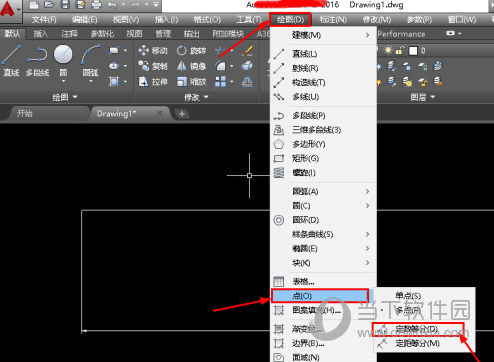Click the ribbon ellipse draw icon
The width and height of the screenshot is (494, 362).
(114, 66)
